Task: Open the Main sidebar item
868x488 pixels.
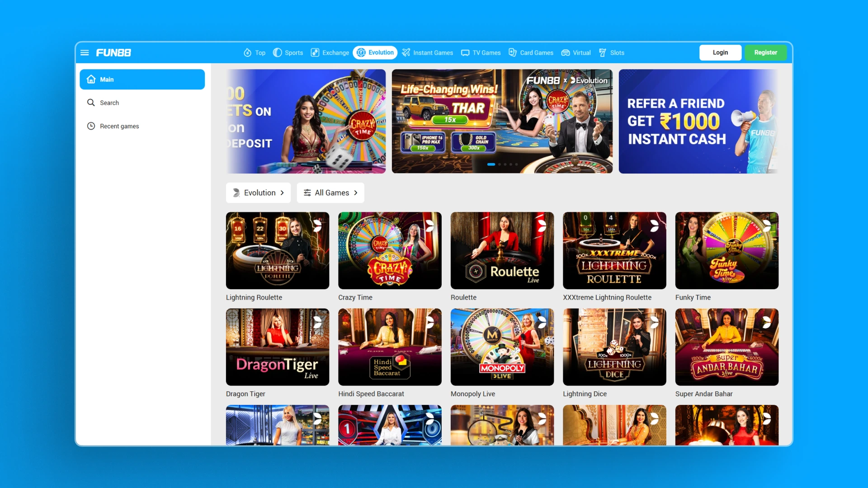Action: 142,80
